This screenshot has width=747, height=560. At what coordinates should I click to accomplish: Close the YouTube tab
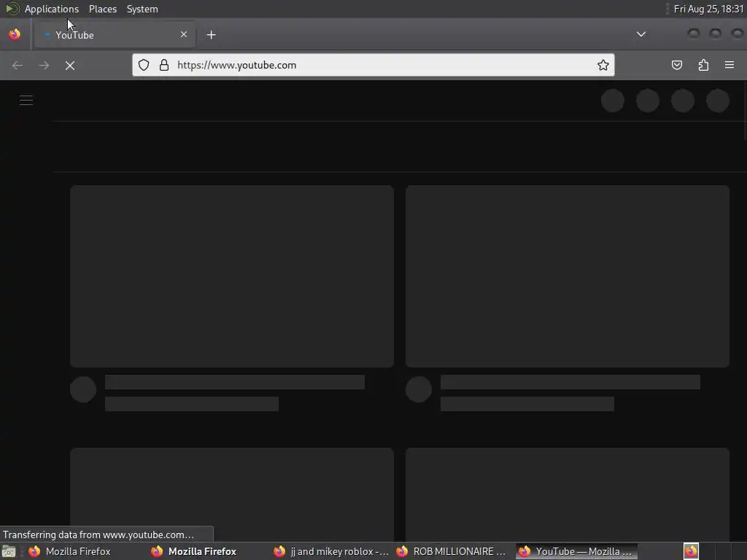[x=184, y=34]
